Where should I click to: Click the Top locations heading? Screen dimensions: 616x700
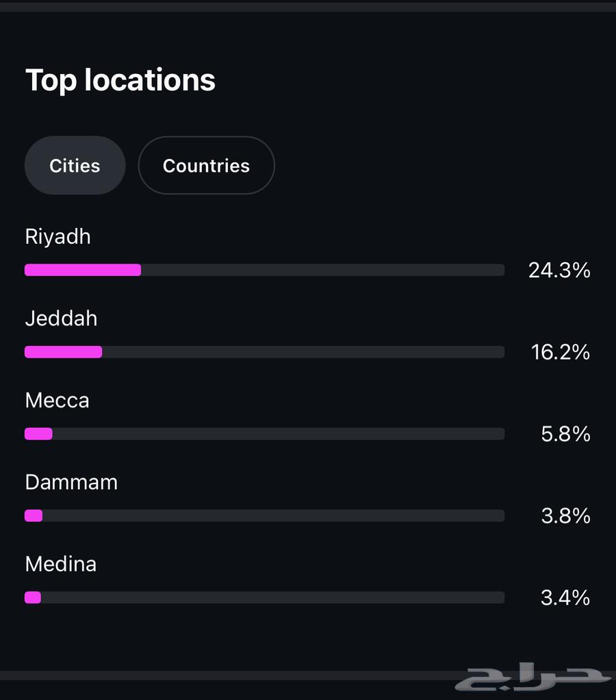(x=120, y=80)
